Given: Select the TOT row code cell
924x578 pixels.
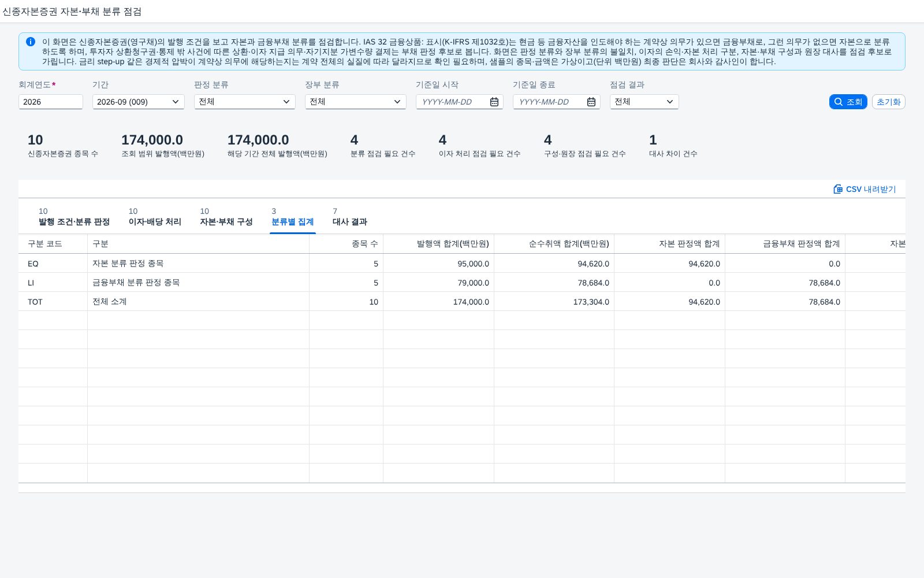Looking at the screenshot, I should click(53, 302).
